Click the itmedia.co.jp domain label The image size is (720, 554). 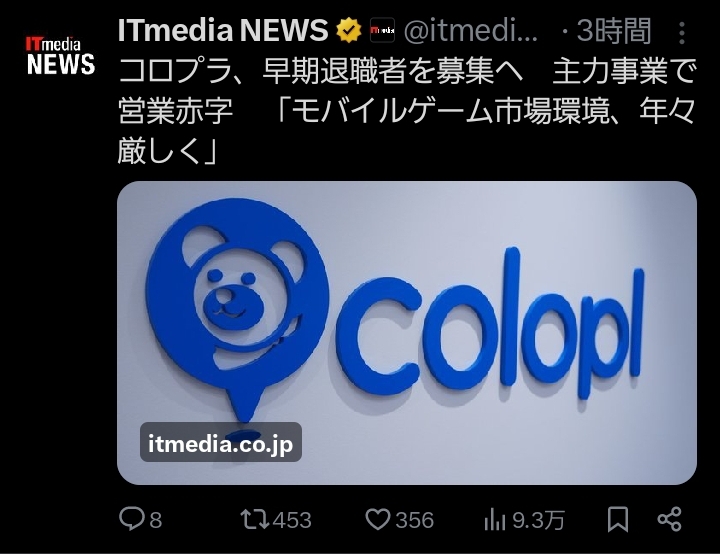tap(220, 442)
